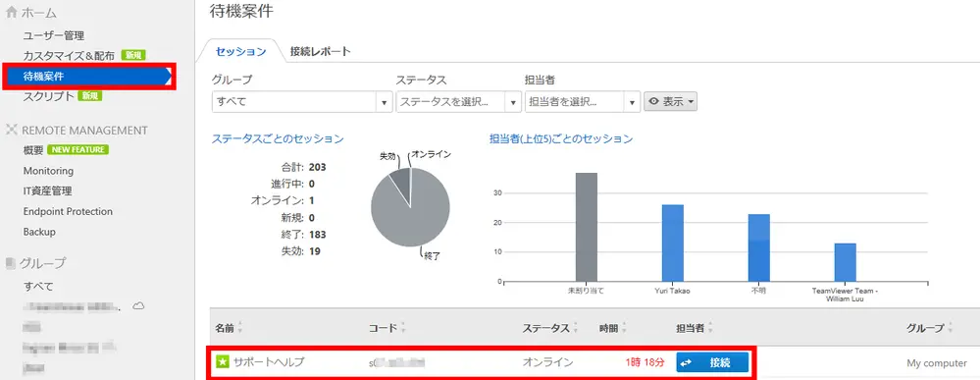
Task: Select すべて under グループ in sidebar
Action: 38,286
